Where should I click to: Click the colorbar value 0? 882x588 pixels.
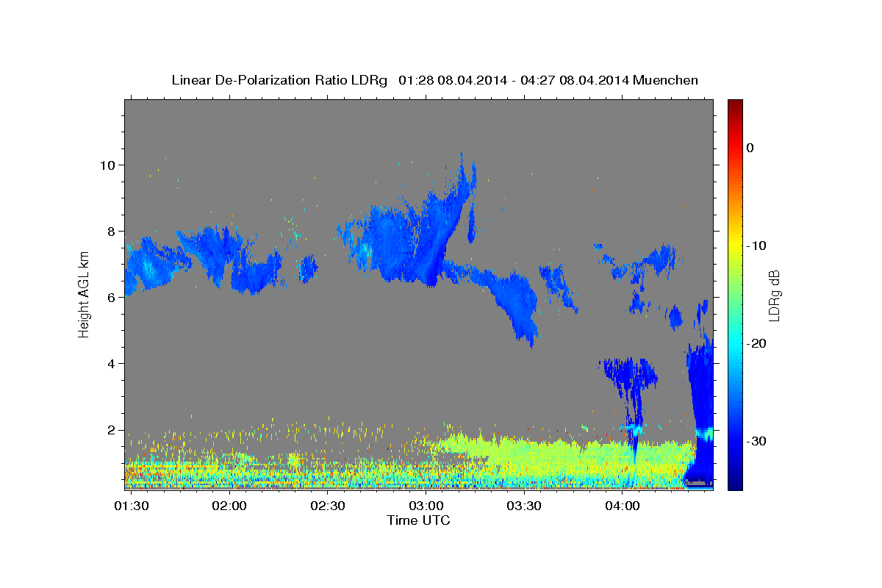[x=750, y=148]
